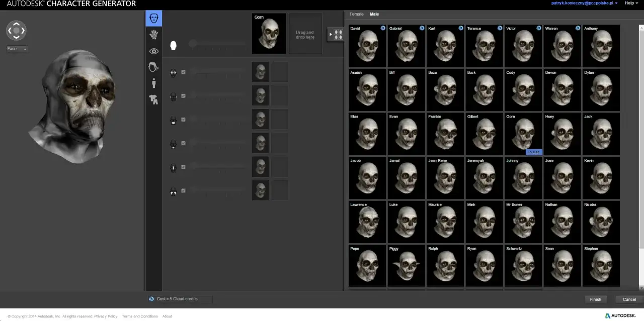This screenshot has height=321, width=644.
Task: Click the Cancel button
Action: click(629, 299)
